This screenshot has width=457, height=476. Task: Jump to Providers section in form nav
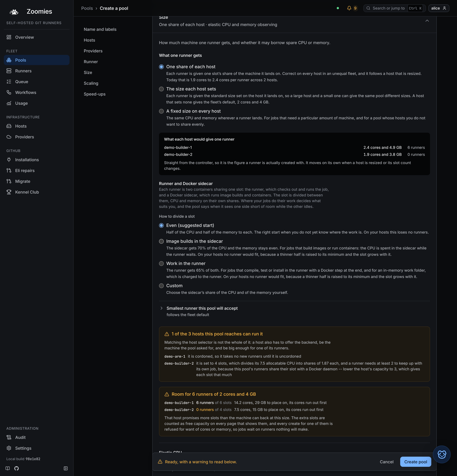point(93,51)
